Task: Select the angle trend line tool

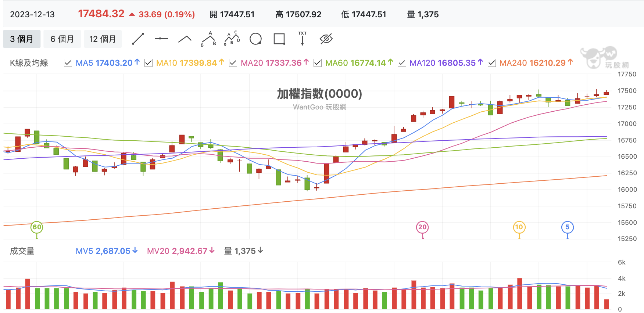Action: 185,39
